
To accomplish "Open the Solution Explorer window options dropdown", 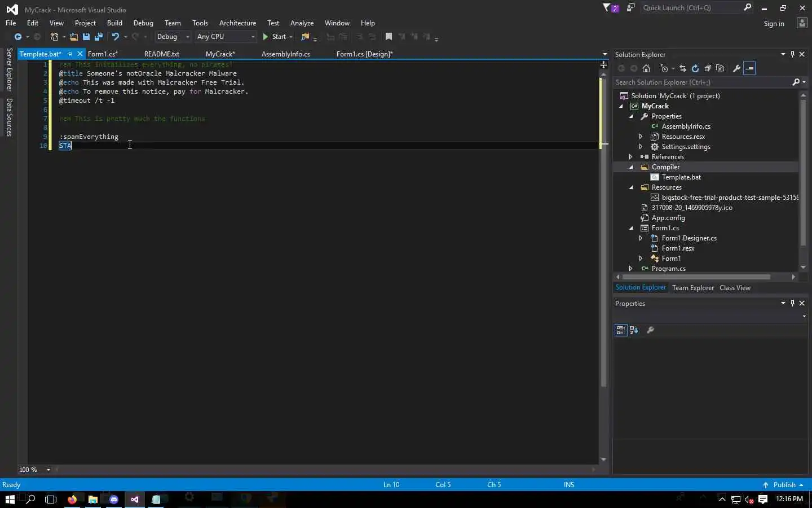I will coord(783,54).
